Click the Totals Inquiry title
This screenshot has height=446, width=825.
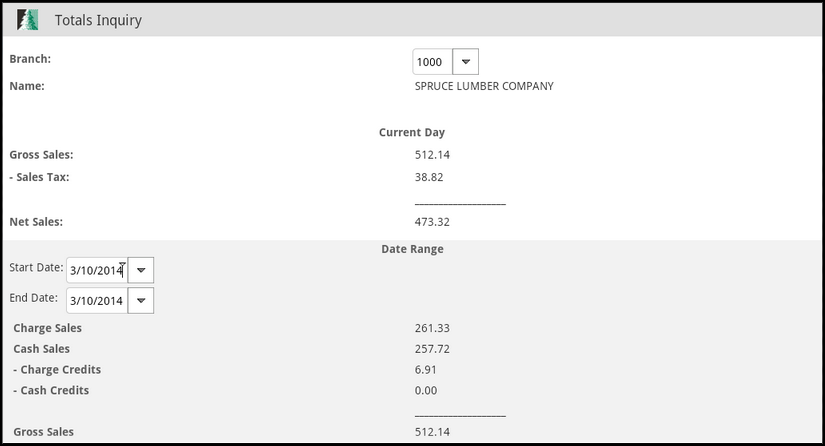pyautogui.click(x=98, y=20)
